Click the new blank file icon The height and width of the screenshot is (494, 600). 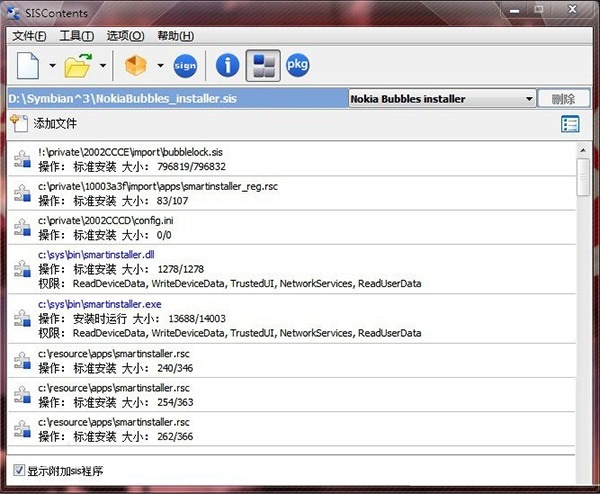tap(28, 66)
